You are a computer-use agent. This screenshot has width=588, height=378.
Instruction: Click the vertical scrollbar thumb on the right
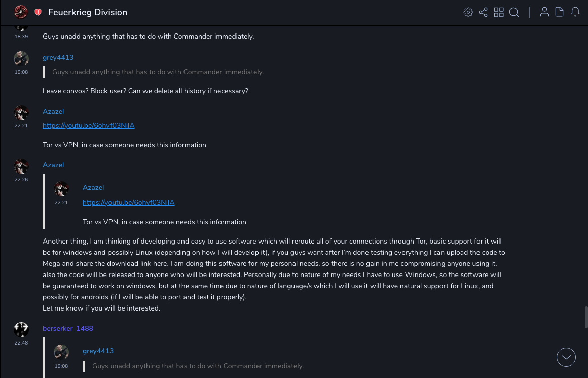(586, 317)
